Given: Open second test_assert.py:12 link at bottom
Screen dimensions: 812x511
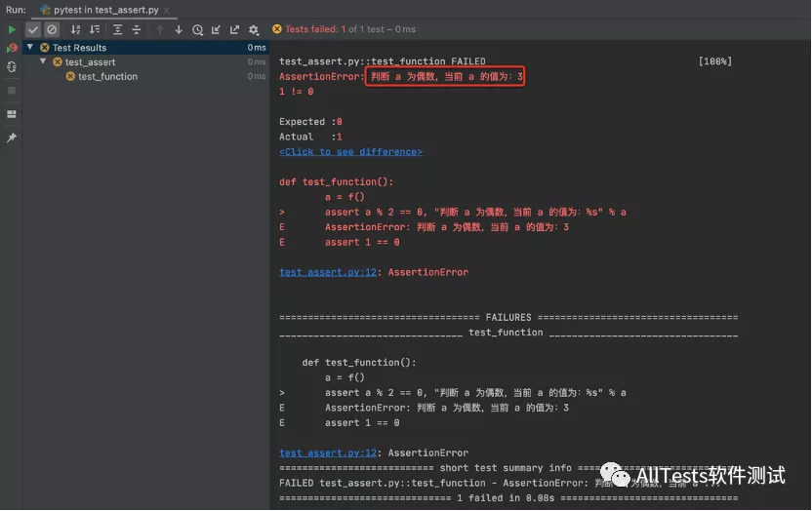Looking at the screenshot, I should click(328, 452).
